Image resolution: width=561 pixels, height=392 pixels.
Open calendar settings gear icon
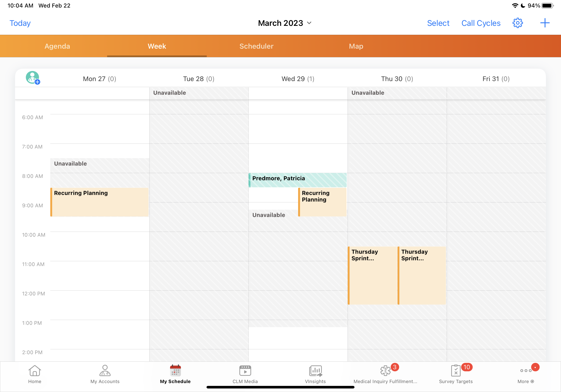(517, 23)
